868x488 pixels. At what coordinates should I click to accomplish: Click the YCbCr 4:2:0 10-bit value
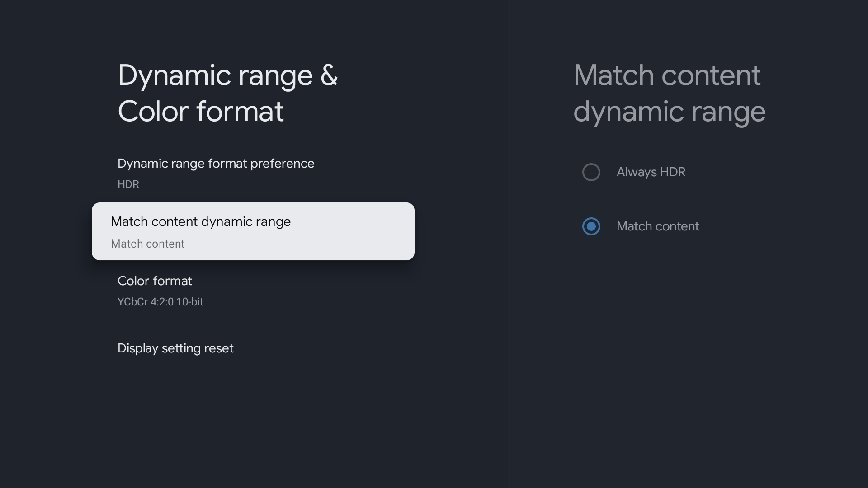[160, 302]
